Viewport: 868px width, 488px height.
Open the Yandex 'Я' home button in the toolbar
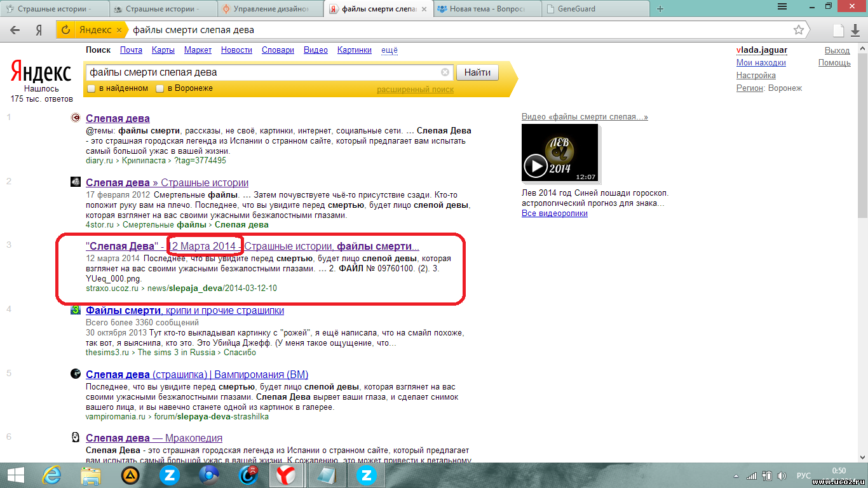pos(39,30)
